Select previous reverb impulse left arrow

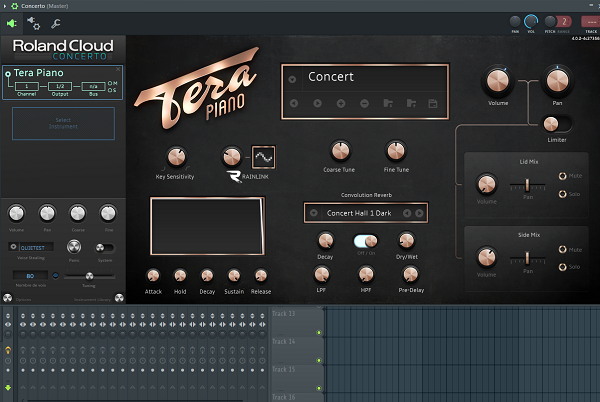point(407,213)
